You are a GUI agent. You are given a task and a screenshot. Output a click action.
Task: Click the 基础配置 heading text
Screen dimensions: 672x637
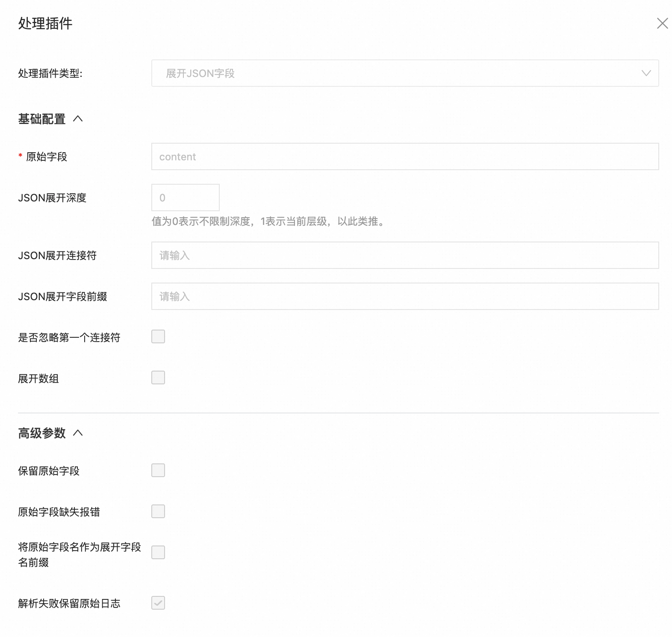(42, 119)
